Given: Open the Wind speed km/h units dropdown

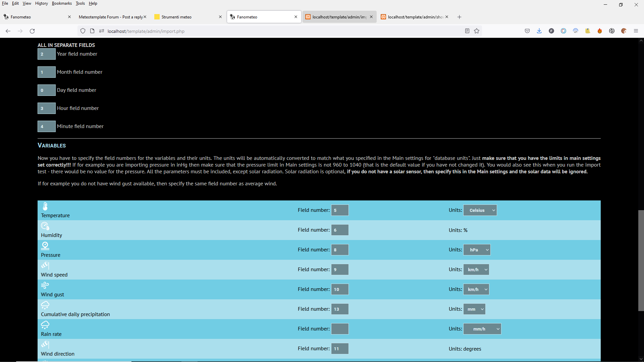Looking at the screenshot, I should click(x=476, y=269).
